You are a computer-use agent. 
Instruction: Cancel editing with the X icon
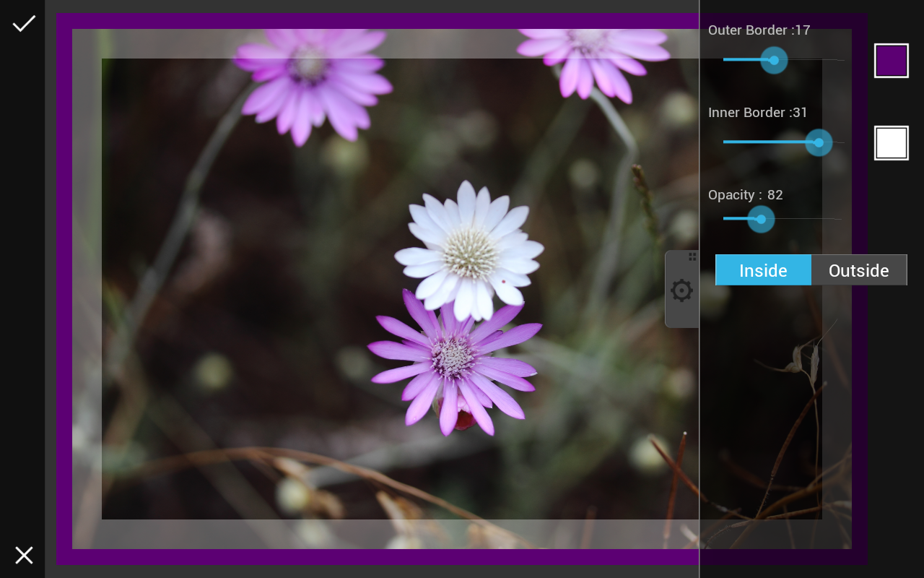[24, 555]
